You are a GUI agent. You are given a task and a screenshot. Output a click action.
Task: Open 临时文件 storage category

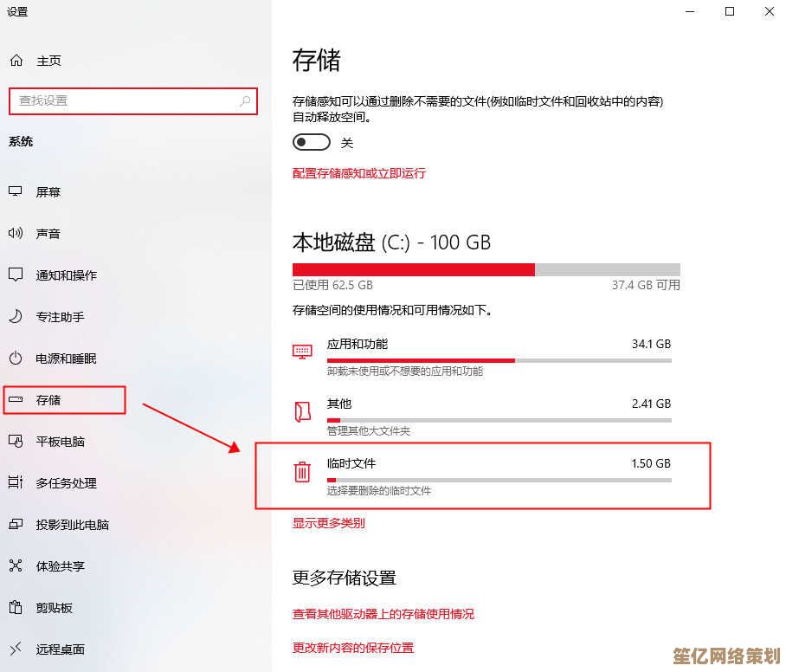(x=481, y=476)
